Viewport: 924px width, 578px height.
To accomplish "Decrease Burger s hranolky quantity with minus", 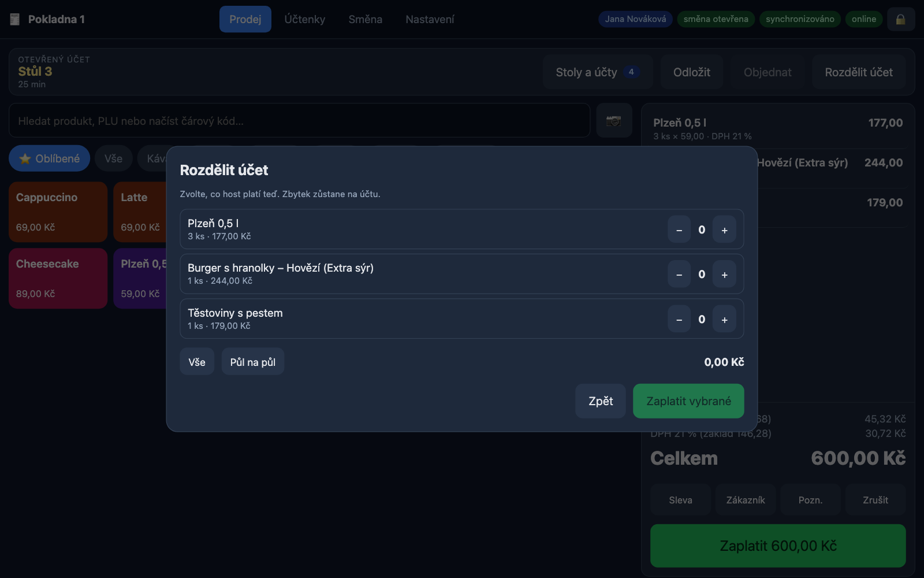I will pyautogui.click(x=679, y=274).
